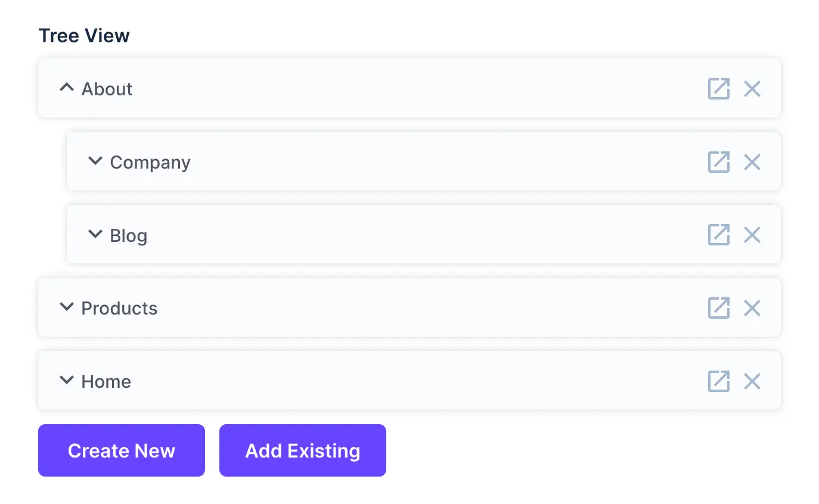The height and width of the screenshot is (504, 819).
Task: Open Blog via its external link icon
Action: click(x=719, y=235)
